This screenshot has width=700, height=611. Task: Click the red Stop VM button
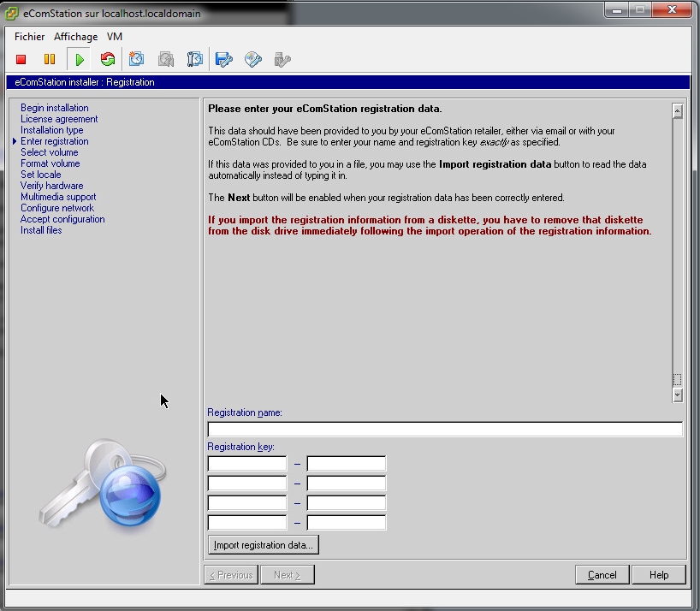(21, 59)
